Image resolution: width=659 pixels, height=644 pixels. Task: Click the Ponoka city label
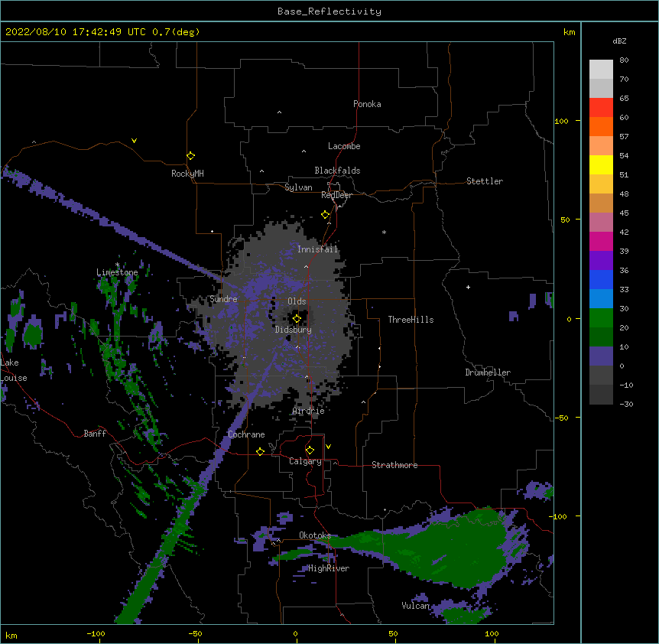click(x=367, y=104)
